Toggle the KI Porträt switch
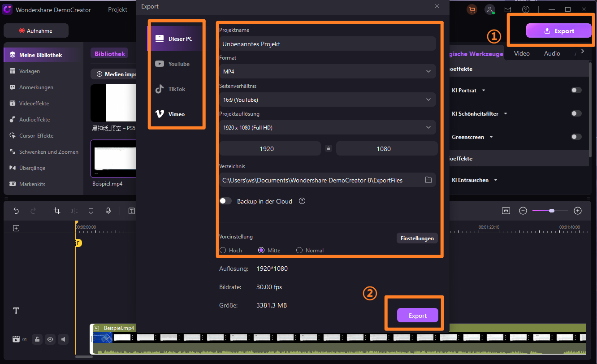This screenshot has height=364, width=597. 576,90
